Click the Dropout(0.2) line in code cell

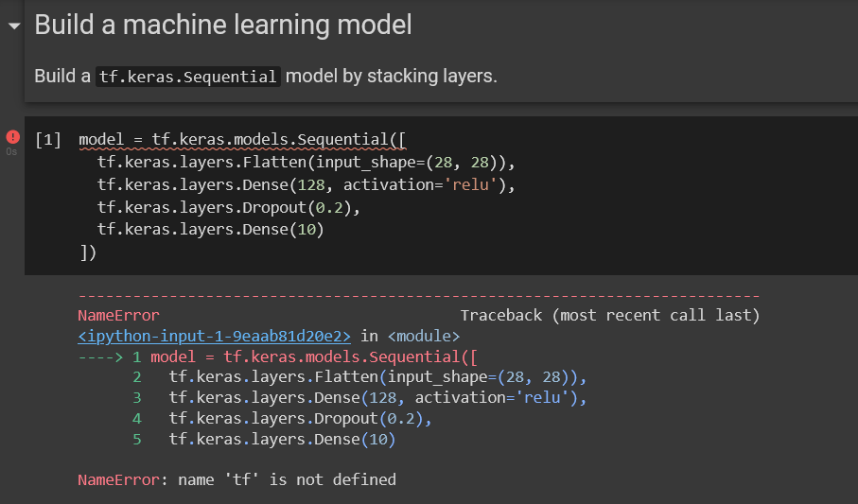click(x=229, y=207)
